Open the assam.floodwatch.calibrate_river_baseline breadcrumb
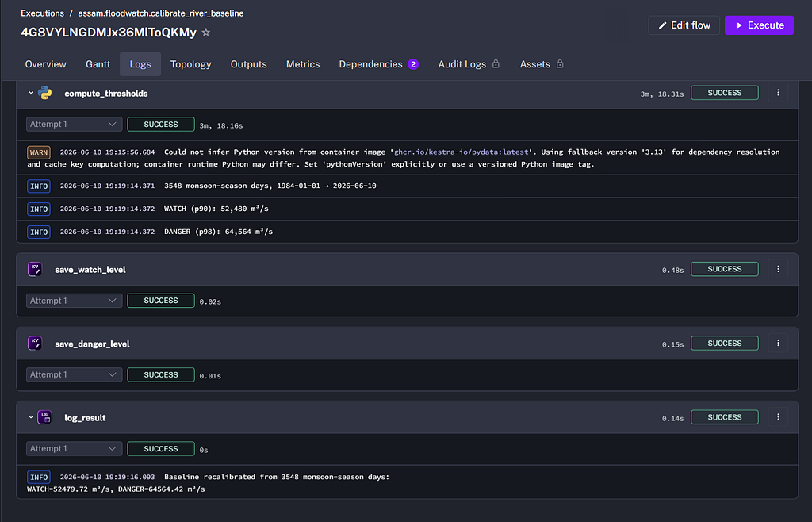 click(161, 13)
